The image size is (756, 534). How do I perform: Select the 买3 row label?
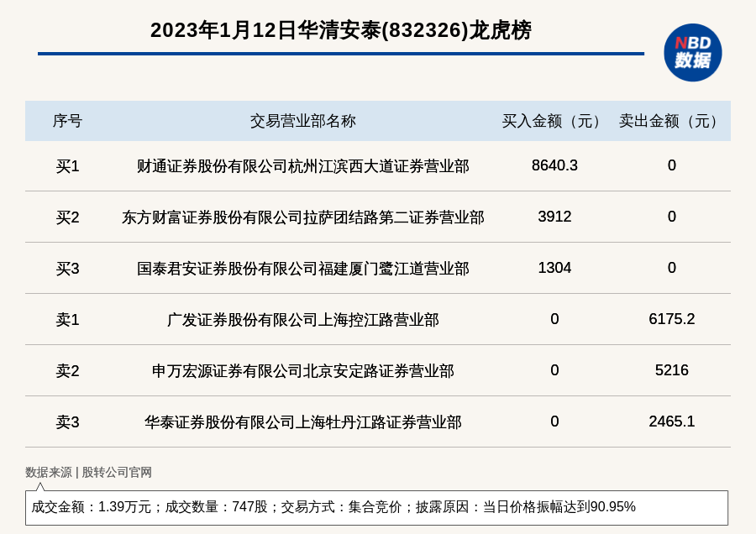[x=67, y=269]
